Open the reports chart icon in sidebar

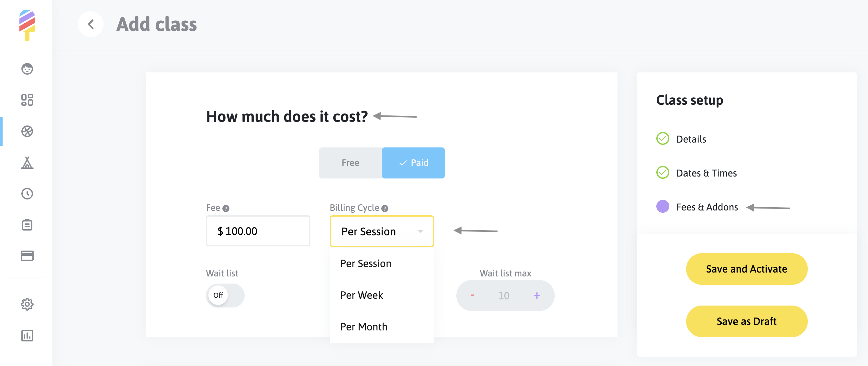click(x=27, y=336)
